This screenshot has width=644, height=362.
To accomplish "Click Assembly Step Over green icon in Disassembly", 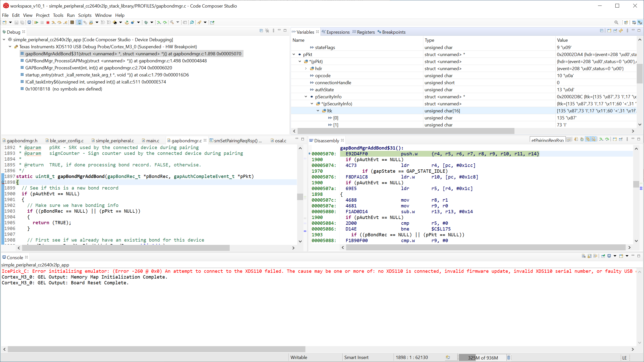I will (x=607, y=139).
